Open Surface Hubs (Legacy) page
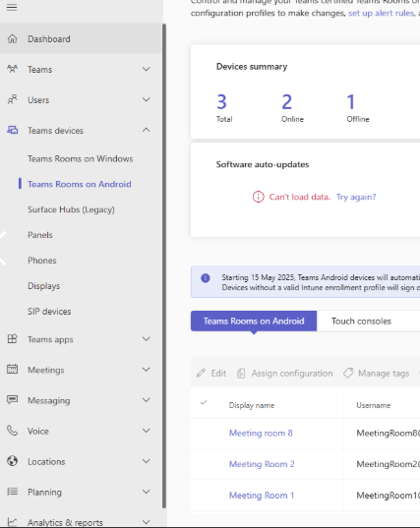Image resolution: width=420 pixels, height=528 pixels. pyautogui.click(x=71, y=209)
